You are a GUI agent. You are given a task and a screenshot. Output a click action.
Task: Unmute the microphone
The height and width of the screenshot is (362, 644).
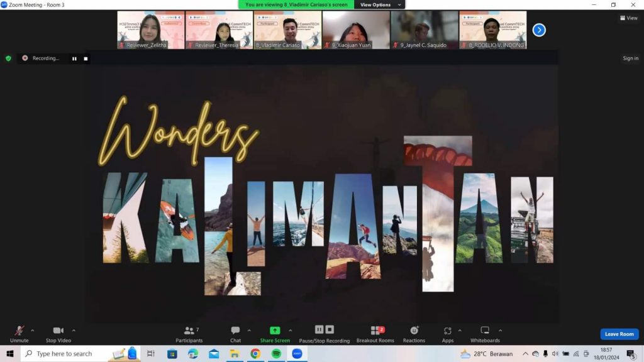click(x=19, y=334)
